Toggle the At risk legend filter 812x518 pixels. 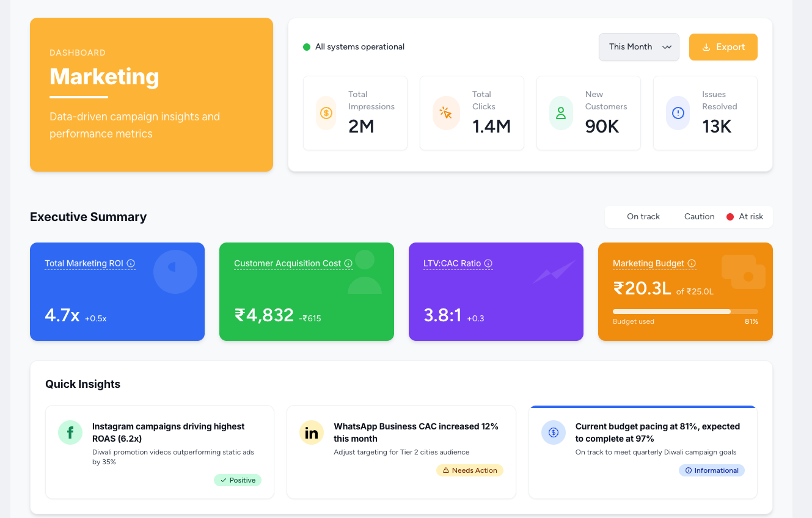click(x=745, y=217)
